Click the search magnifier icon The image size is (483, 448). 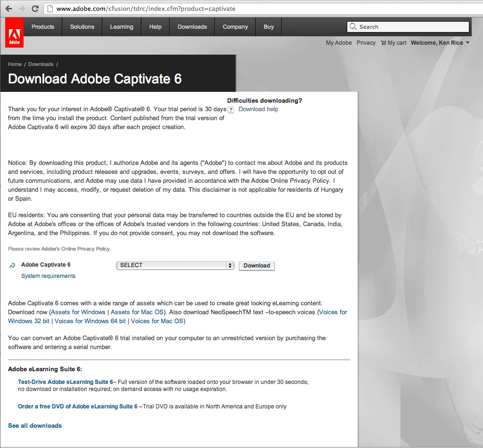[x=353, y=26]
